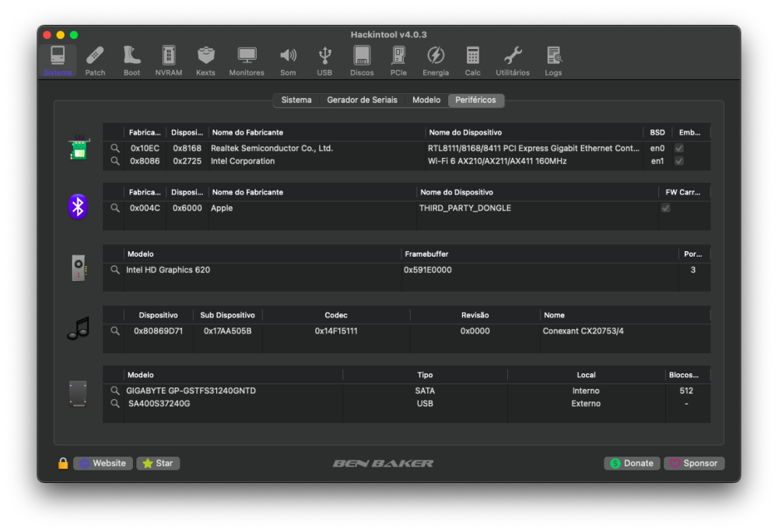Select the 0x591E0000 framebuffer value
Viewport: 778px width, 532px height.
point(427,270)
